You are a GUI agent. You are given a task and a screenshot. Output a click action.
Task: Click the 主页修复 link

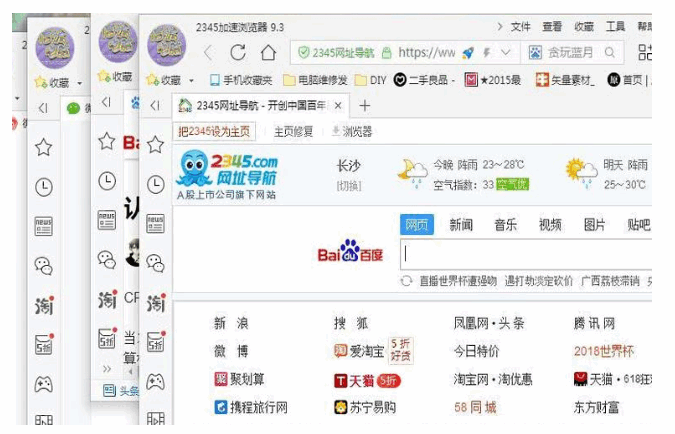tap(293, 131)
